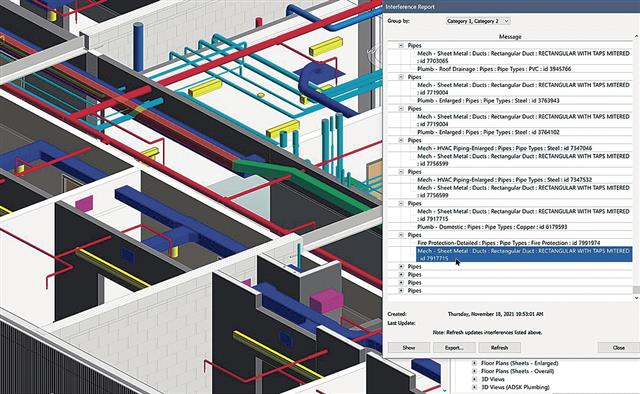Viewport: 640px width, 394px height.
Task: Expand 3D Views (ADSK Plumbing) node
Action: (474, 387)
